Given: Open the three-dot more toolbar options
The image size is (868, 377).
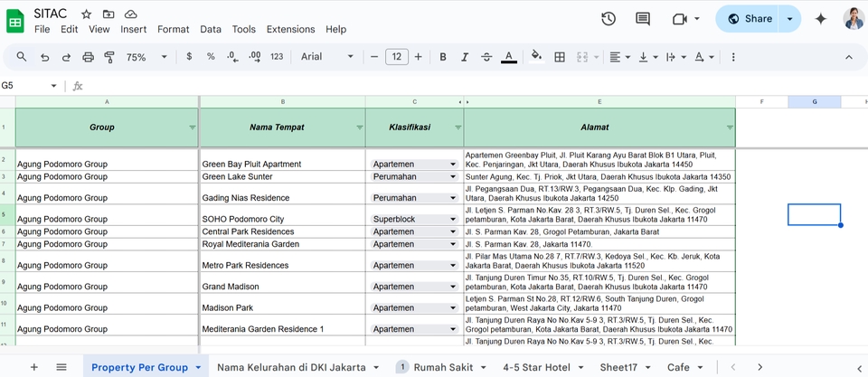Looking at the screenshot, I should coord(733,57).
